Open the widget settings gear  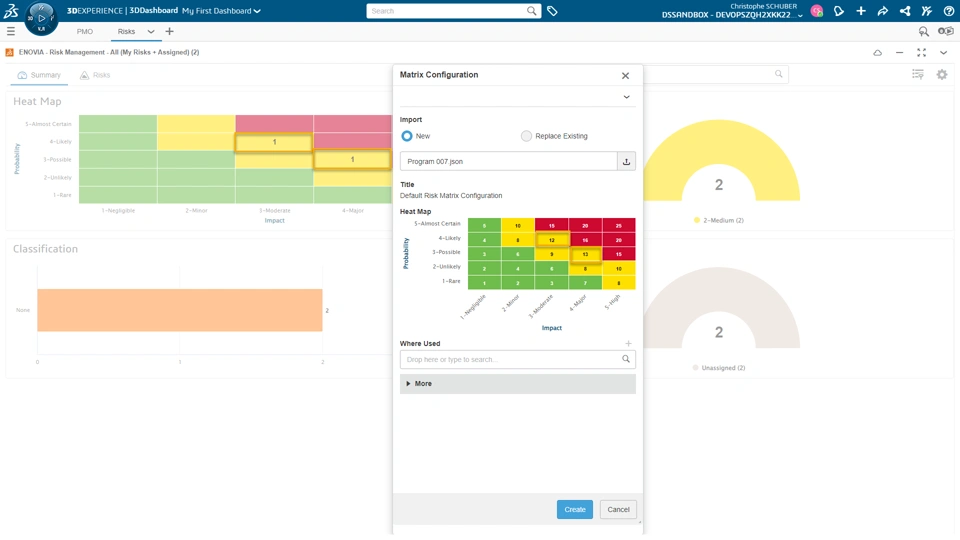(x=942, y=75)
